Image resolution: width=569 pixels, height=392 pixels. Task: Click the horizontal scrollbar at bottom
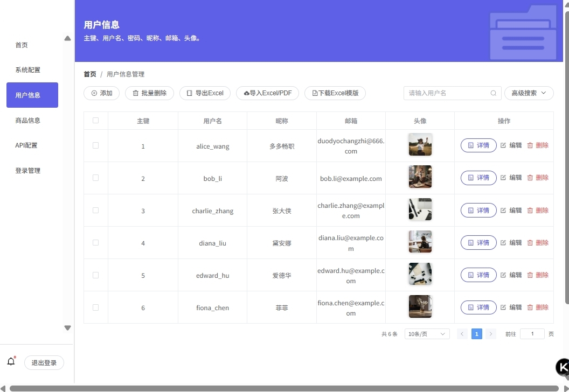[280, 388]
